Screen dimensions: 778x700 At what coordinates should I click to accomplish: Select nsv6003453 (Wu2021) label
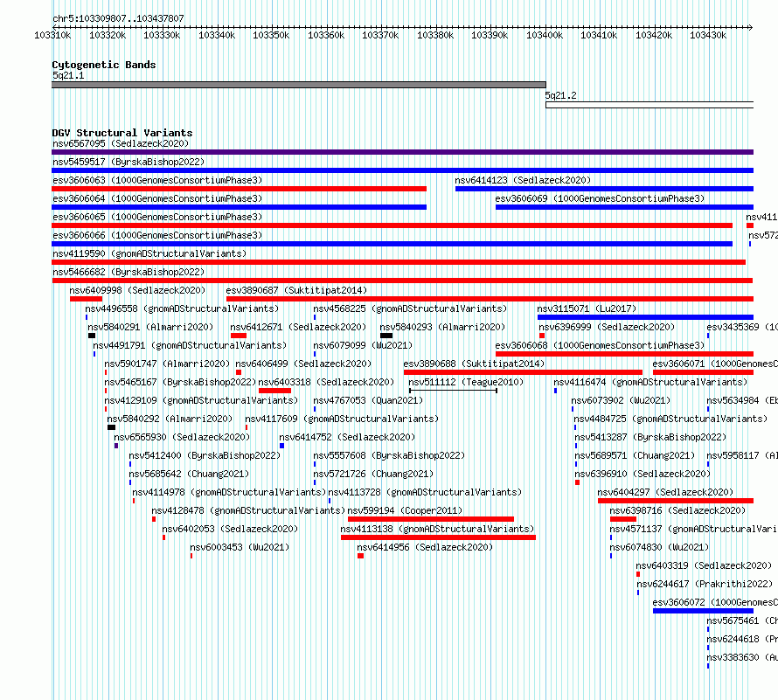point(240,547)
